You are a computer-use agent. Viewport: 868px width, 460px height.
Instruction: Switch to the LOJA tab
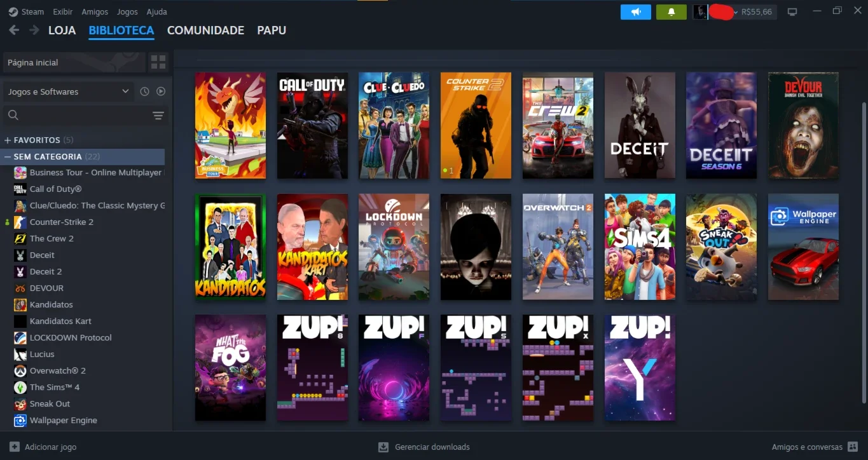tap(62, 30)
